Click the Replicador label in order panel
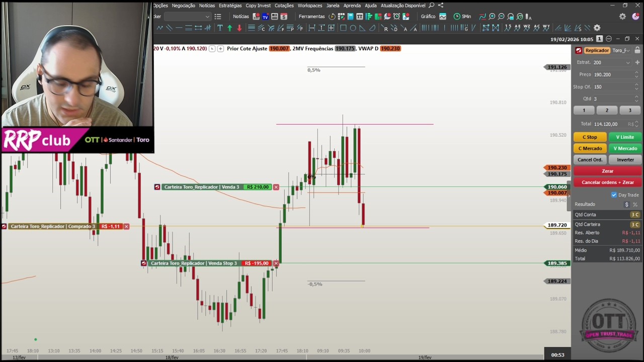This screenshot has height=362, width=644. [597, 50]
